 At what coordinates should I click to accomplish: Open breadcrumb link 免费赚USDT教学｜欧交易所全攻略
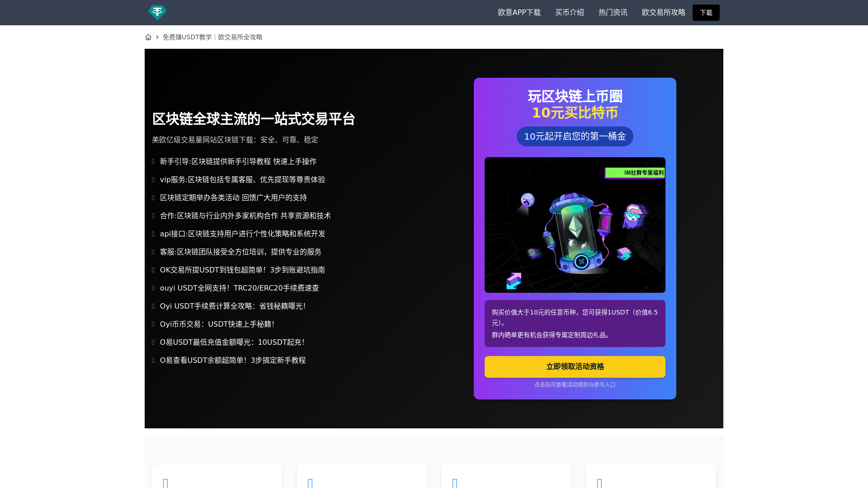(x=212, y=37)
